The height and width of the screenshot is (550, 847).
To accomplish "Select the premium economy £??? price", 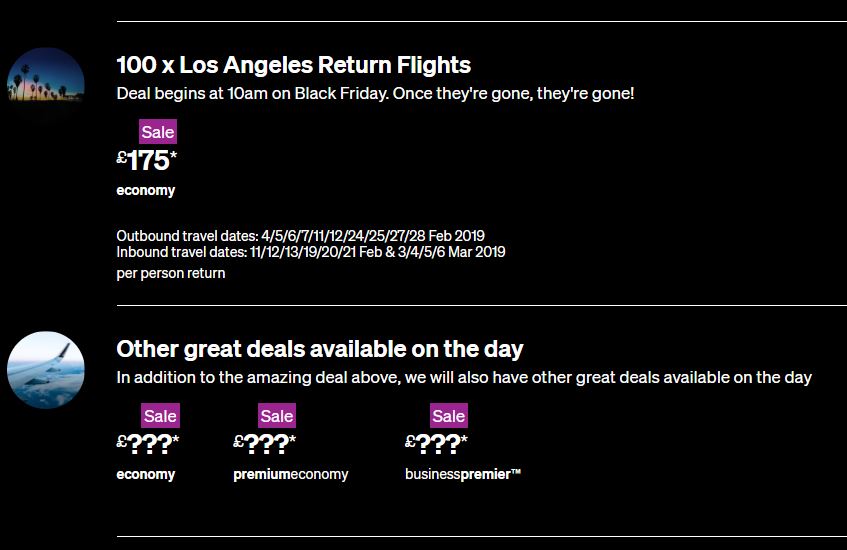I will [265, 444].
